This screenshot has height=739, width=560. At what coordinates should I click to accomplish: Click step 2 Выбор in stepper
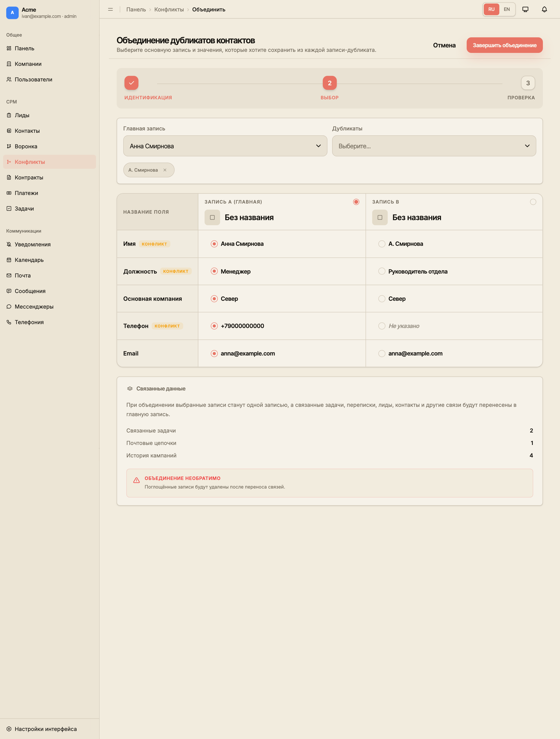[330, 83]
